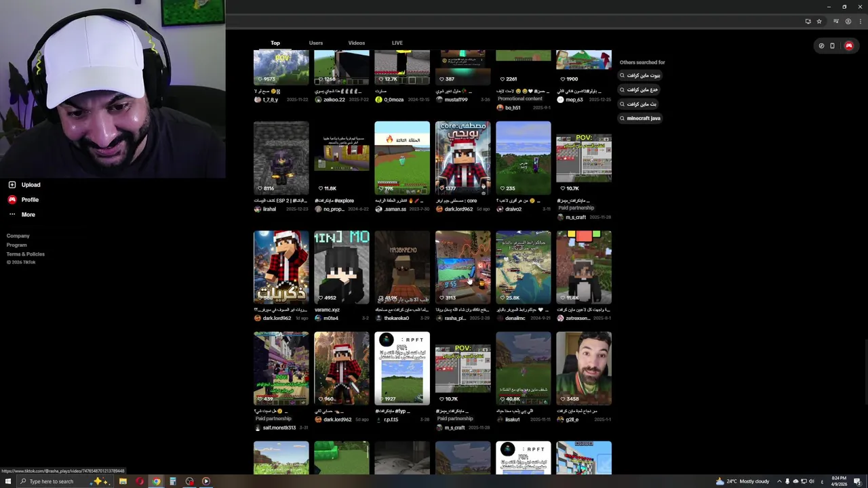Viewport: 868px width, 488px height.
Task: Click the coin icon in top-right pill
Action: (821, 46)
